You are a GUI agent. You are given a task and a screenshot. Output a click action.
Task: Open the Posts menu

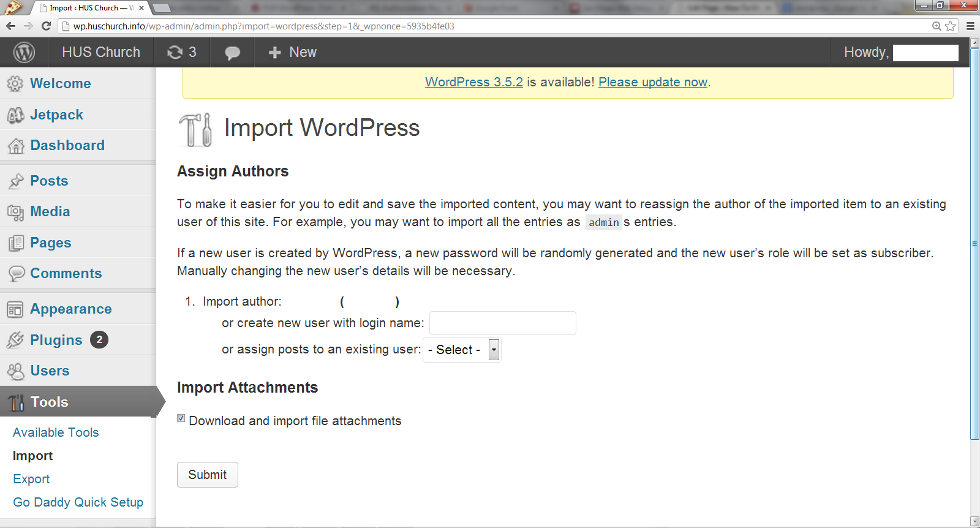point(49,181)
